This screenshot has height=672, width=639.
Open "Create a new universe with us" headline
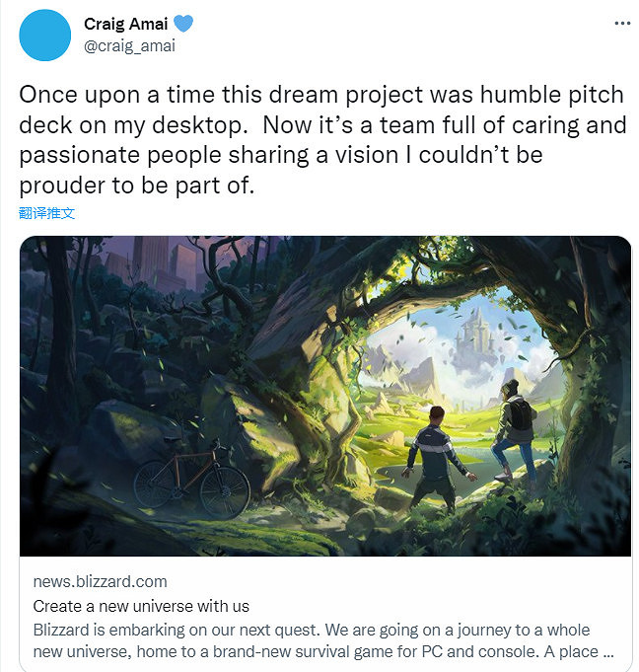[141, 606]
